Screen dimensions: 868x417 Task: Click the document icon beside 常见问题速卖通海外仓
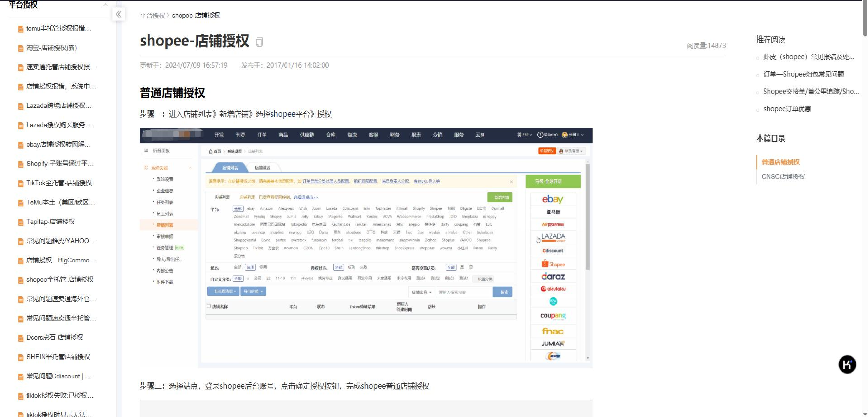pyautogui.click(x=21, y=299)
